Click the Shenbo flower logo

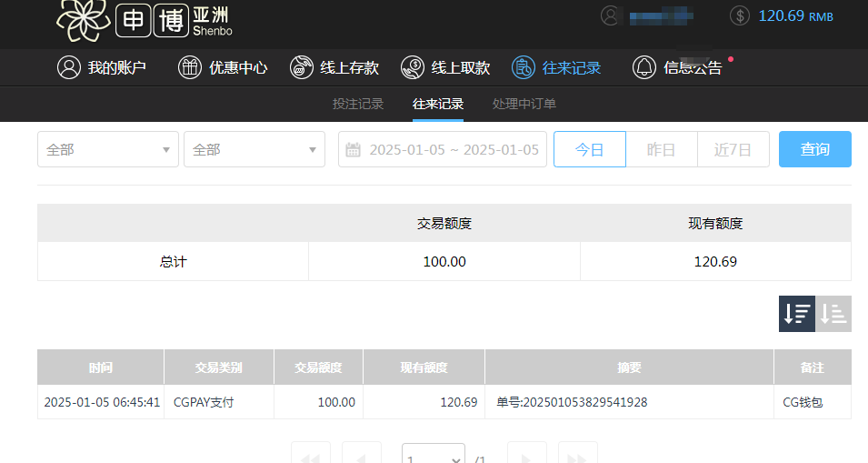tap(85, 20)
